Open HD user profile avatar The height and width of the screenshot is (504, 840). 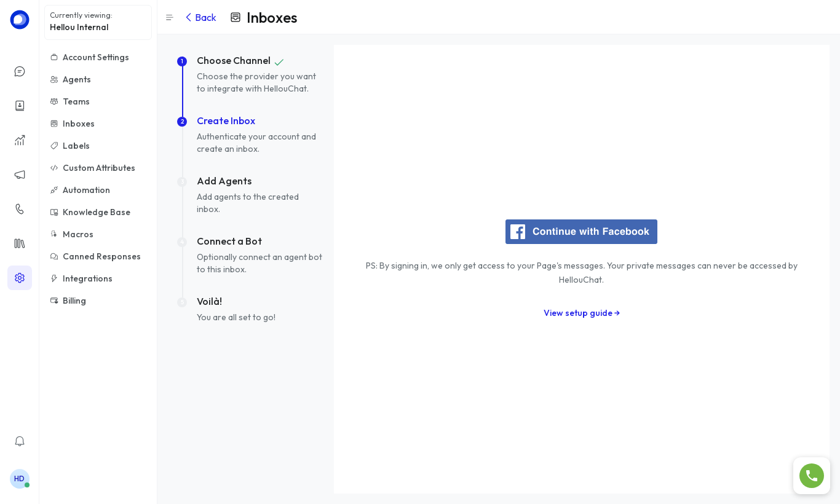(20, 479)
